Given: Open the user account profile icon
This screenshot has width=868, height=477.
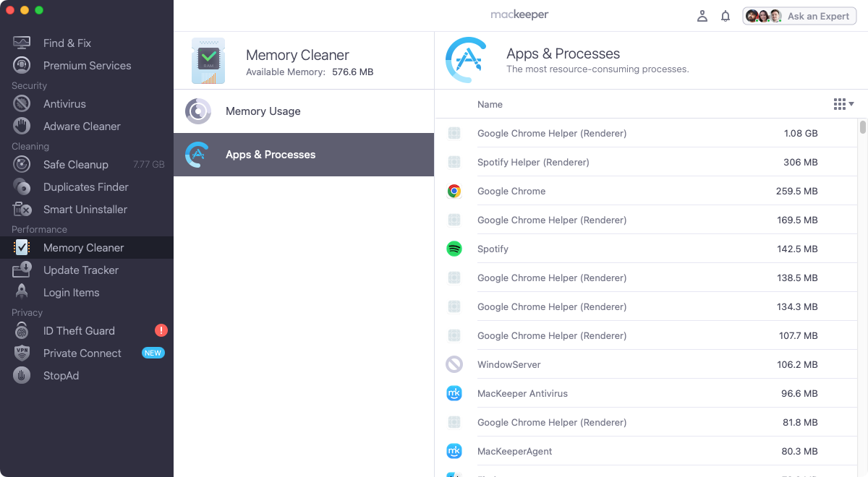Looking at the screenshot, I should [702, 16].
